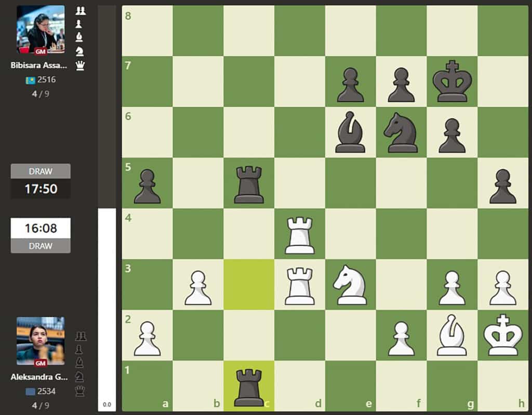Screen dimensions: 532x415
Task: Click the black rook on c1
Action: coord(249,387)
